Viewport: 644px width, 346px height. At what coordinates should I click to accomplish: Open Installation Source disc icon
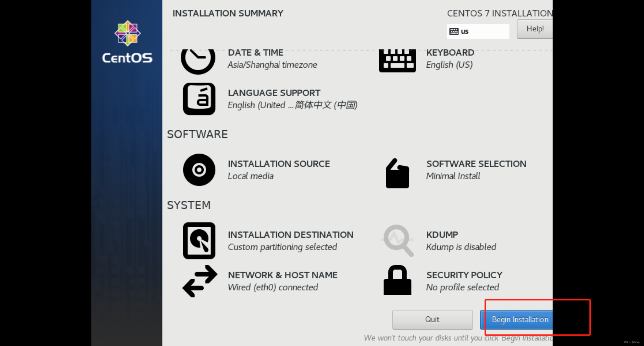point(199,170)
